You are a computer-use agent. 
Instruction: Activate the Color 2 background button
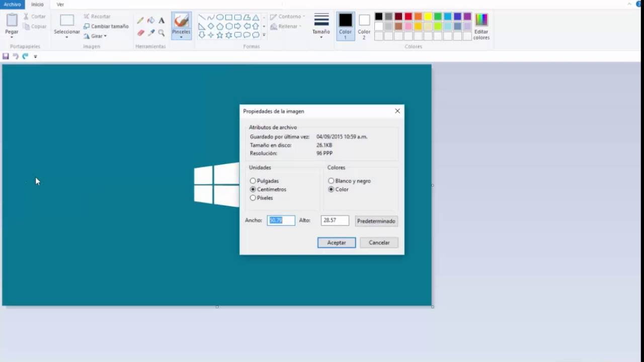[364, 27]
